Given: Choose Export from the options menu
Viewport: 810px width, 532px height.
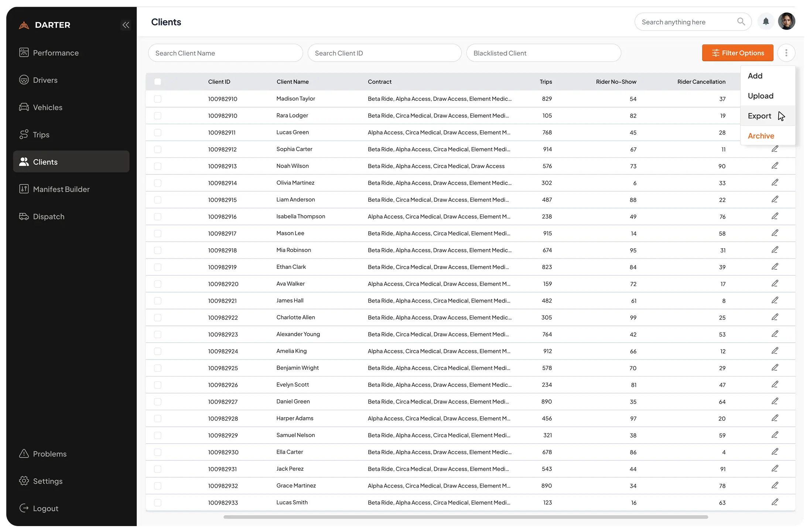Looking at the screenshot, I should (759, 116).
